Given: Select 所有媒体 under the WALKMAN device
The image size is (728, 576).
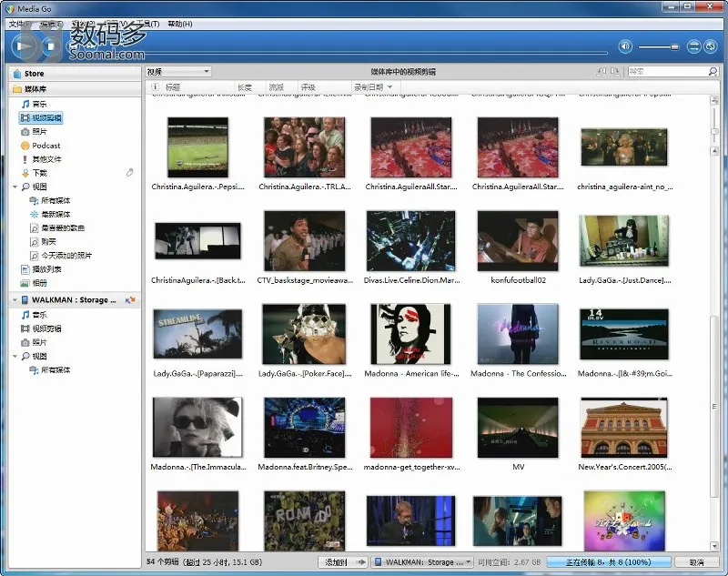Looking at the screenshot, I should 50,370.
